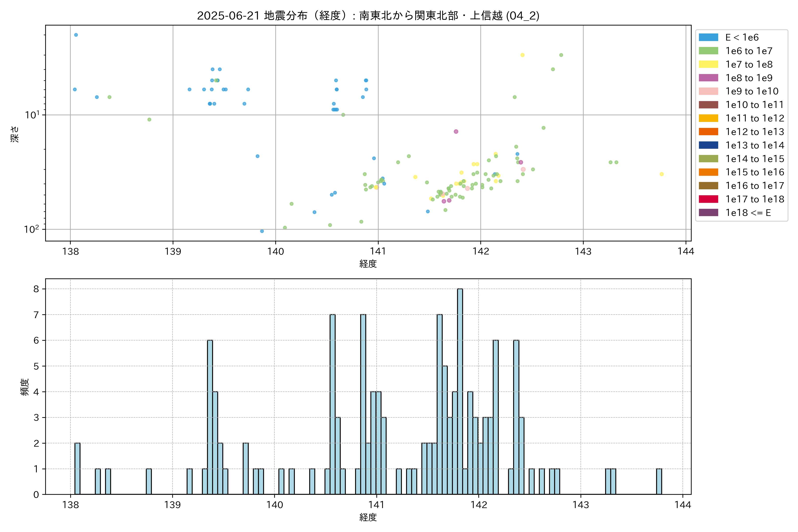Click the topmost blue scatter point near 138
798x532 pixels.
point(76,35)
